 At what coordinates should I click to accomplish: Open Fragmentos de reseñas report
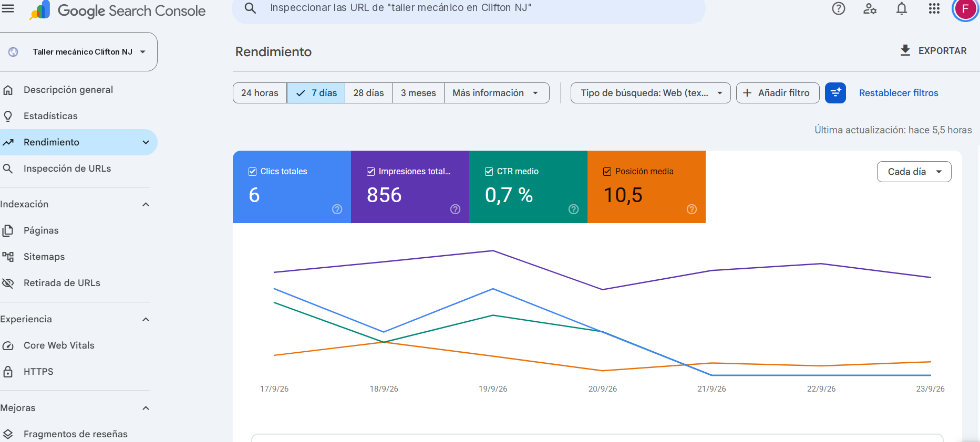click(x=75, y=434)
